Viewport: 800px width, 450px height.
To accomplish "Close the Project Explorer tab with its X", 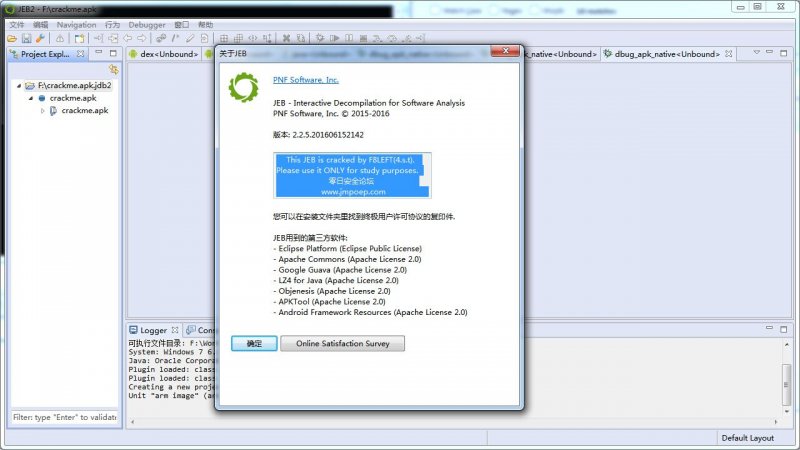I will (x=81, y=54).
